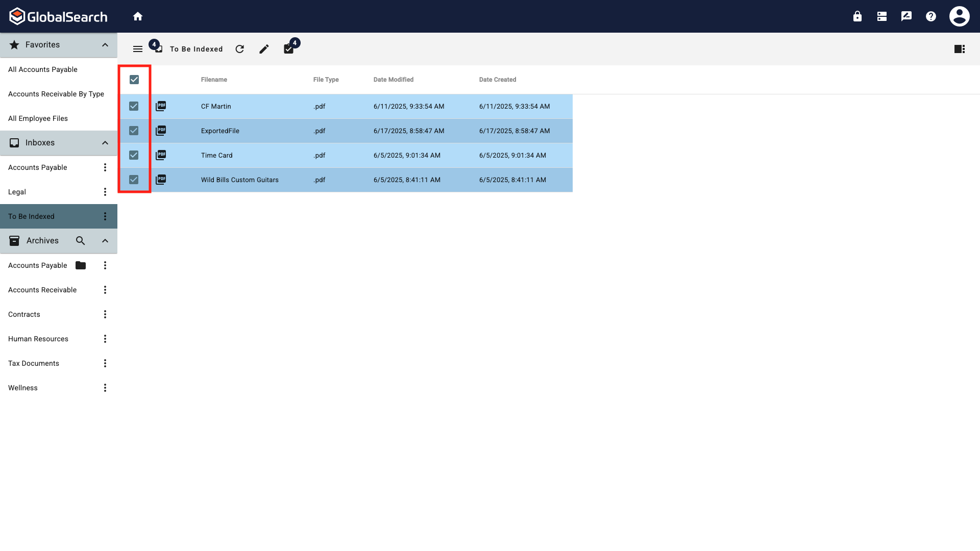The image size is (980, 551).
Task: Uncheck the CF Martin document checkbox
Action: pyautogui.click(x=134, y=106)
